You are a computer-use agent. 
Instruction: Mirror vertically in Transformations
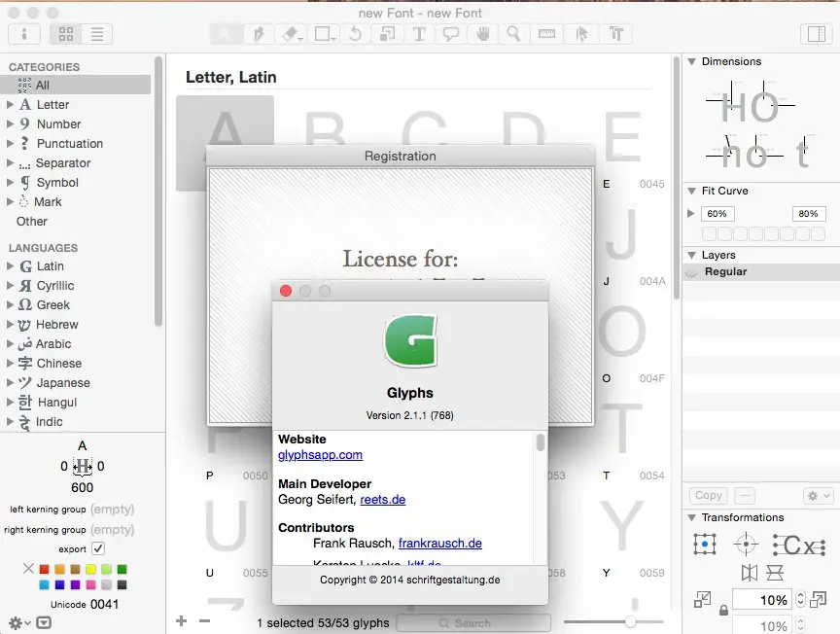(x=775, y=573)
